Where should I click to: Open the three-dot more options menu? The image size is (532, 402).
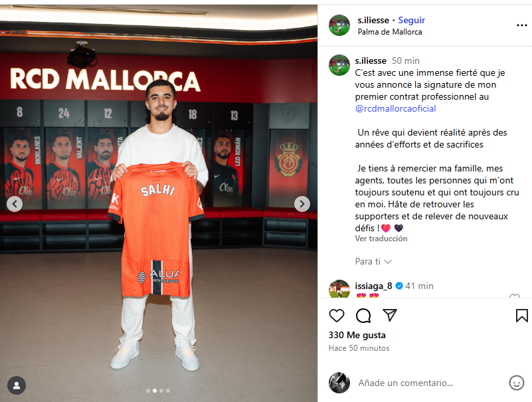coord(521,25)
